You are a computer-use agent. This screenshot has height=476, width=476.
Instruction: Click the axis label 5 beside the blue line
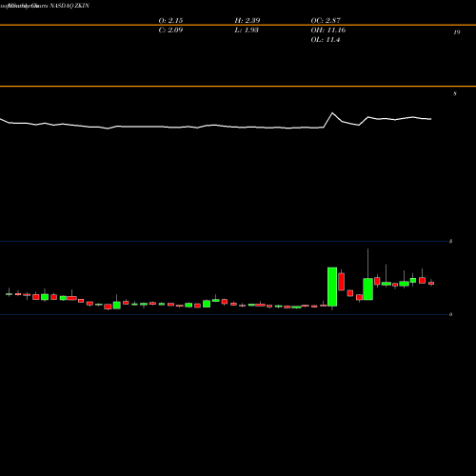tap(450, 241)
